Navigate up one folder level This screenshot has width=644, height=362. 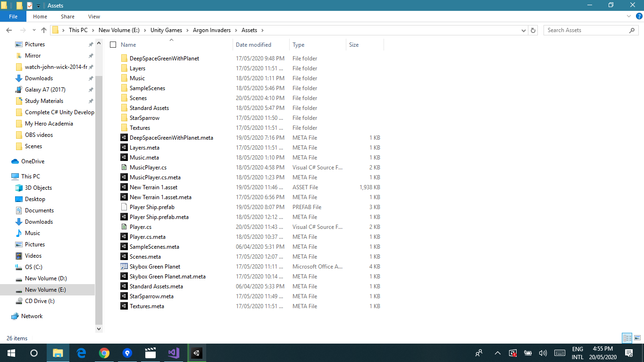point(44,30)
